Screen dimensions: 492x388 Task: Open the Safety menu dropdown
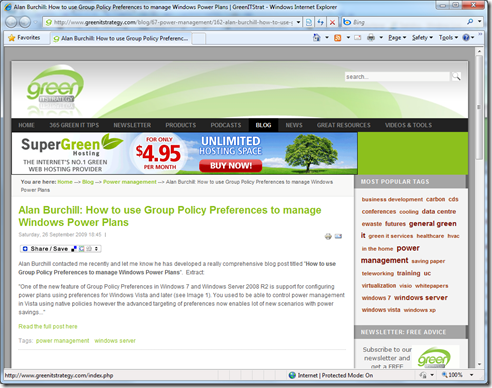coord(422,38)
